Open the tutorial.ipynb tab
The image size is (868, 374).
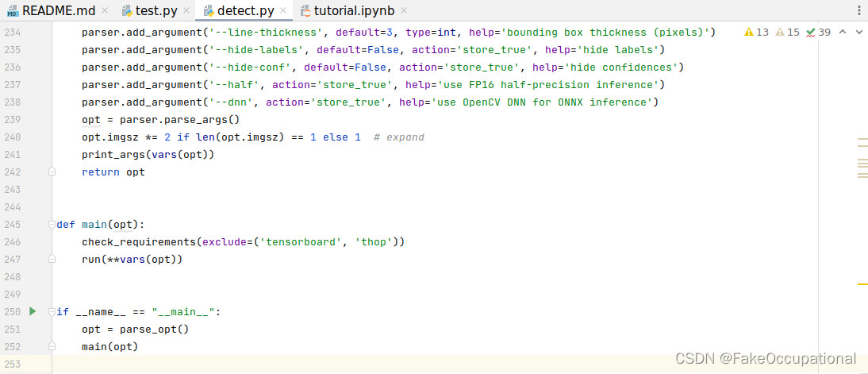(354, 10)
